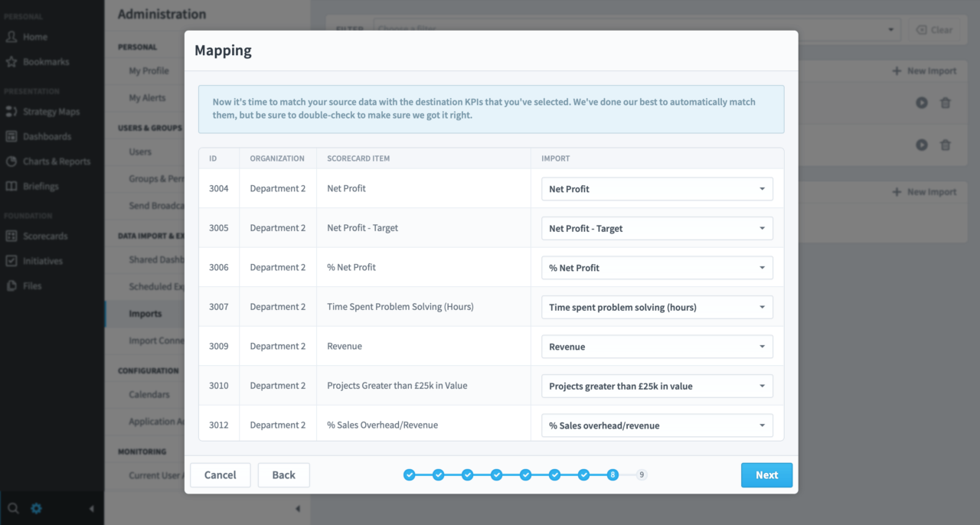980x525 pixels.
Task: Click the Home icon in sidebar
Action: tap(11, 37)
